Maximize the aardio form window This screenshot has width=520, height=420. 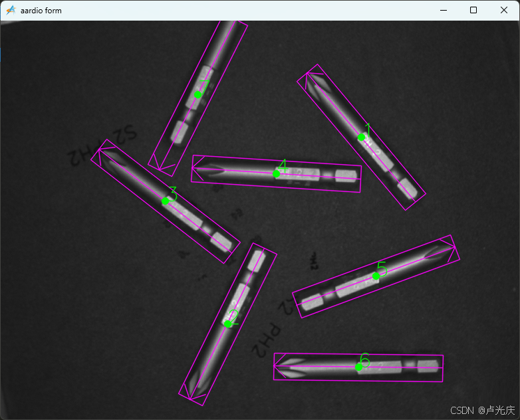click(x=473, y=10)
